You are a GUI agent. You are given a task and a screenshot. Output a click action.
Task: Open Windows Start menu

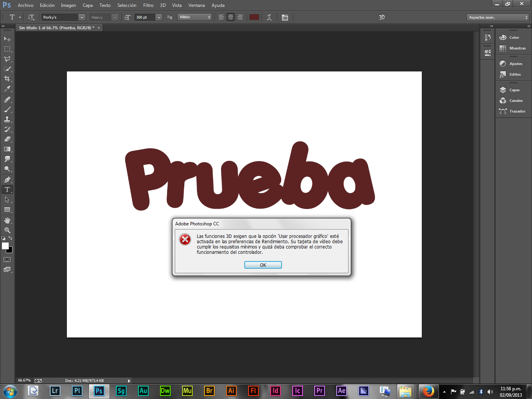[x=10, y=391]
